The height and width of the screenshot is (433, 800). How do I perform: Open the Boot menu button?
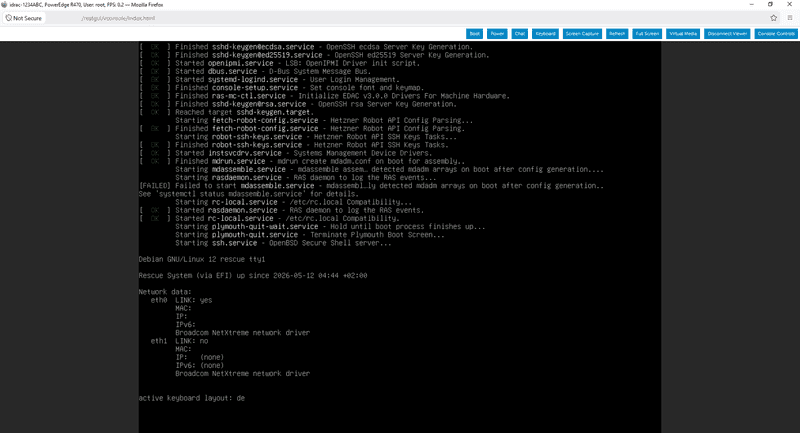(474, 34)
